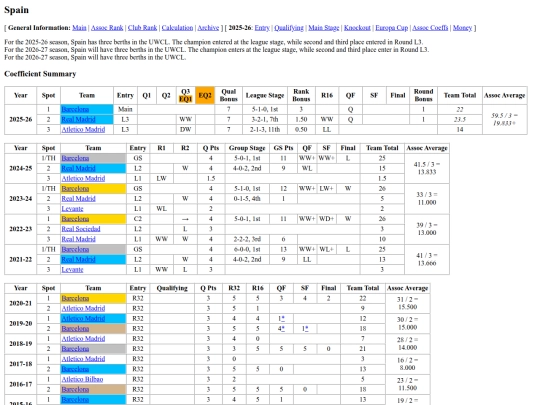Select the Coefficient Summary heading

[x=40, y=74]
